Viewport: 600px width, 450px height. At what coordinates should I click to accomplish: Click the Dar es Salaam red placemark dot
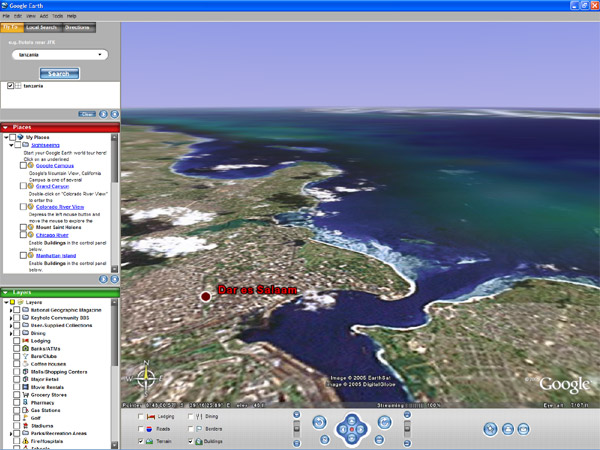(205, 296)
